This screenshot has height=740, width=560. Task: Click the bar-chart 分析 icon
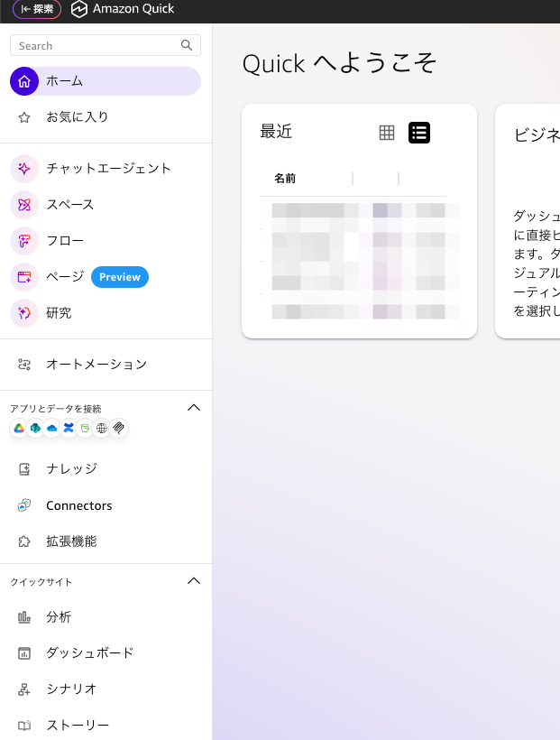tap(24, 617)
